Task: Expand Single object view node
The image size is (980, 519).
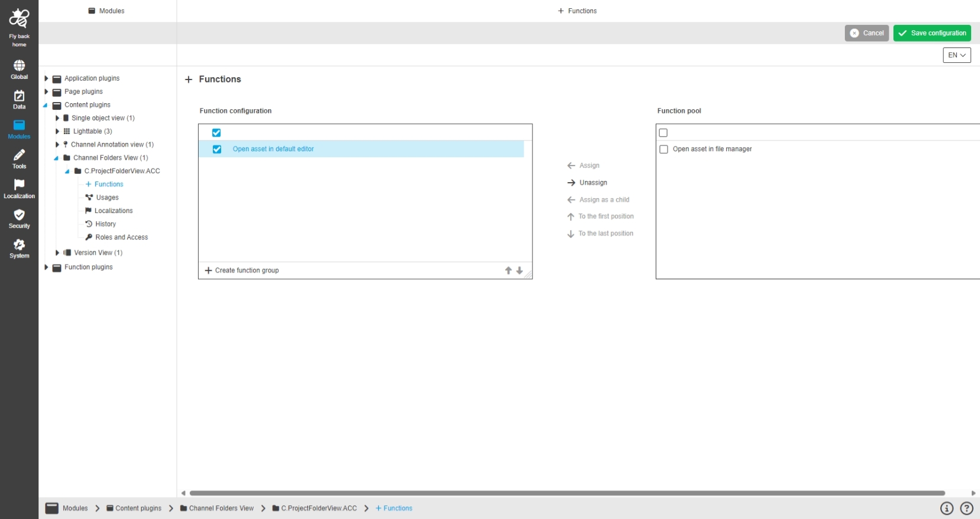Action: click(57, 118)
